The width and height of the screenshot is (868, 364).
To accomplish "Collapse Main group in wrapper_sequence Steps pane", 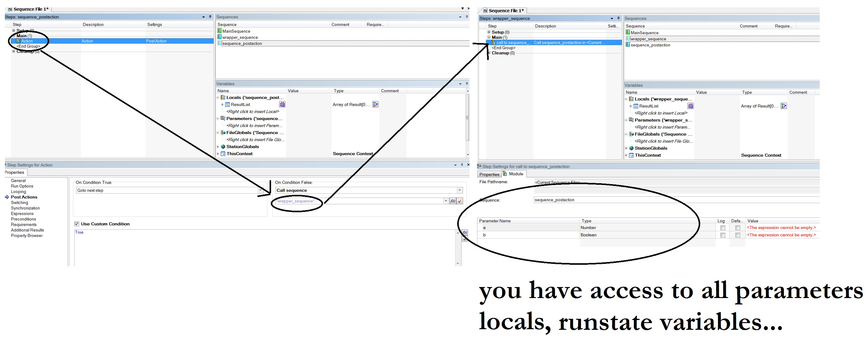I will click(x=489, y=37).
